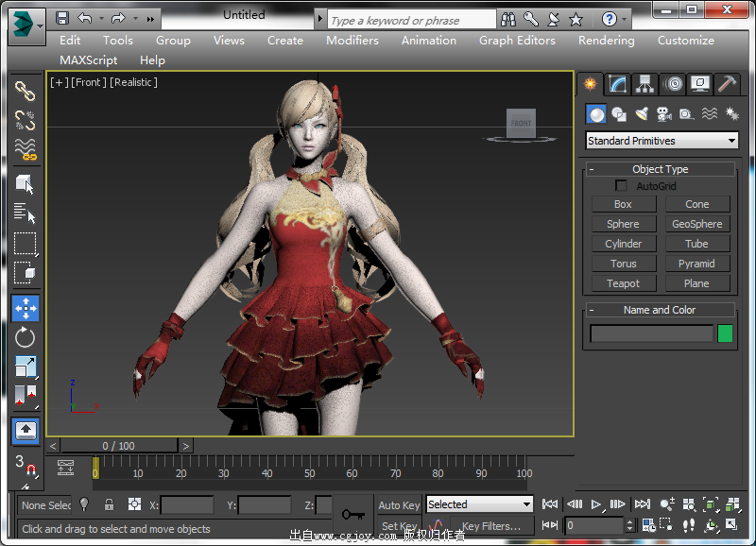Click the Select and Link chain icon
The width and height of the screenshot is (756, 546).
coord(25,91)
